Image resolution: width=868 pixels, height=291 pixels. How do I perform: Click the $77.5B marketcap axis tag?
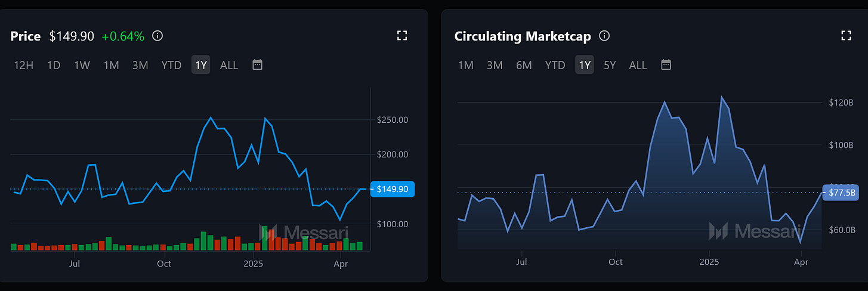coord(841,193)
